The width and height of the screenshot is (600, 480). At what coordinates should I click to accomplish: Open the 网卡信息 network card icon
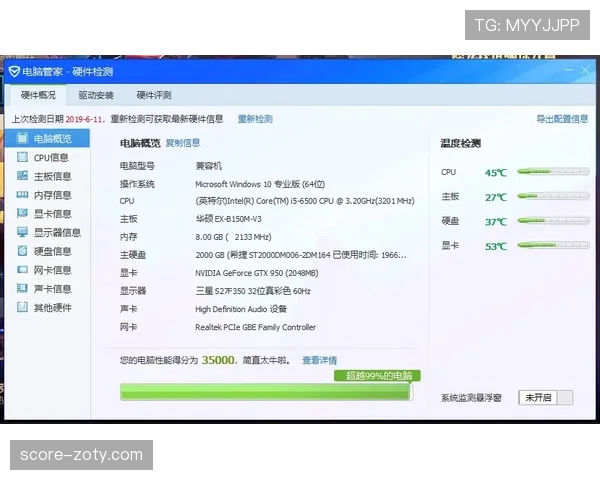click(x=23, y=270)
